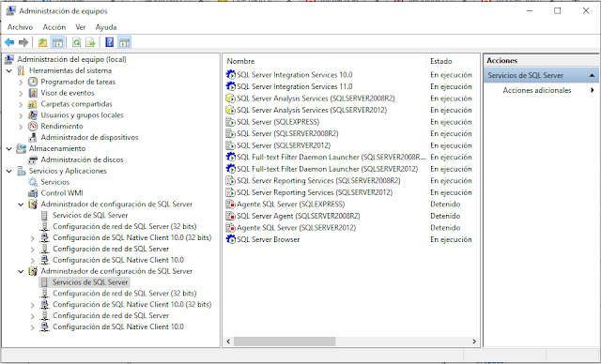Maximize the Administración de equipos window
The height and width of the screenshot is (364, 601).
point(557,11)
